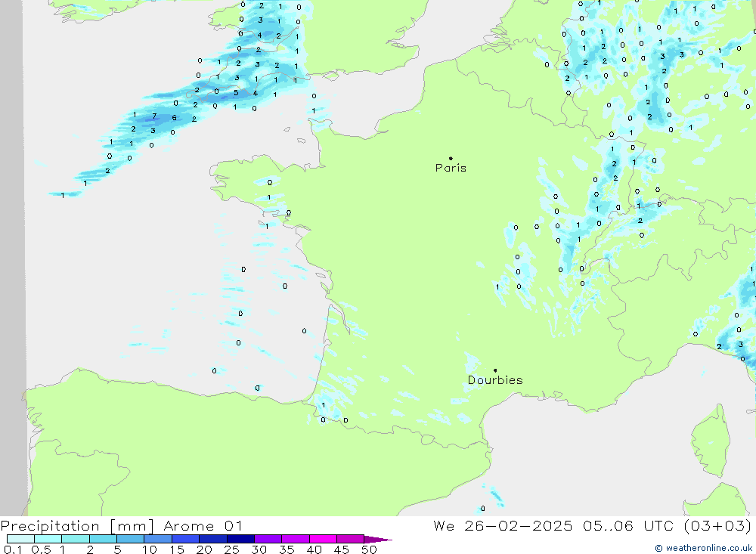Click the Dourbies city label
This screenshot has height=554, width=756.
coord(495,380)
